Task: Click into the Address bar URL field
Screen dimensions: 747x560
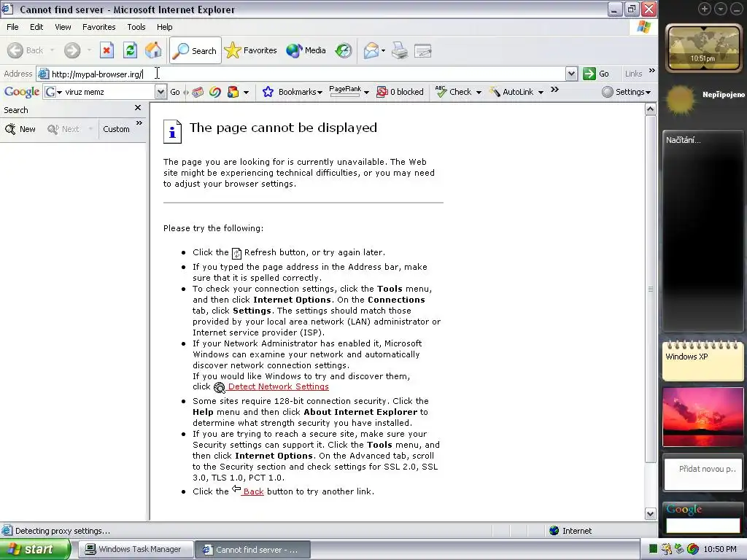Action: [x=307, y=74]
